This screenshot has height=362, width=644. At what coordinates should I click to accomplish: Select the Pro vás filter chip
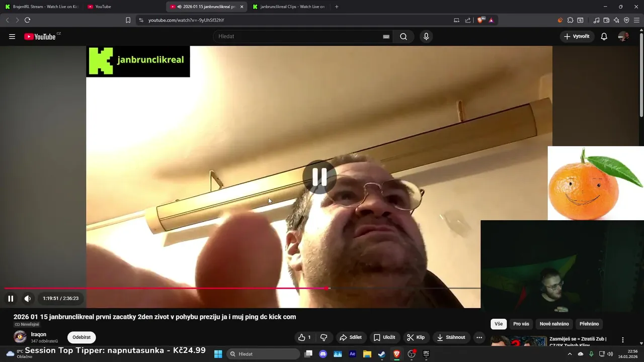[521, 324]
